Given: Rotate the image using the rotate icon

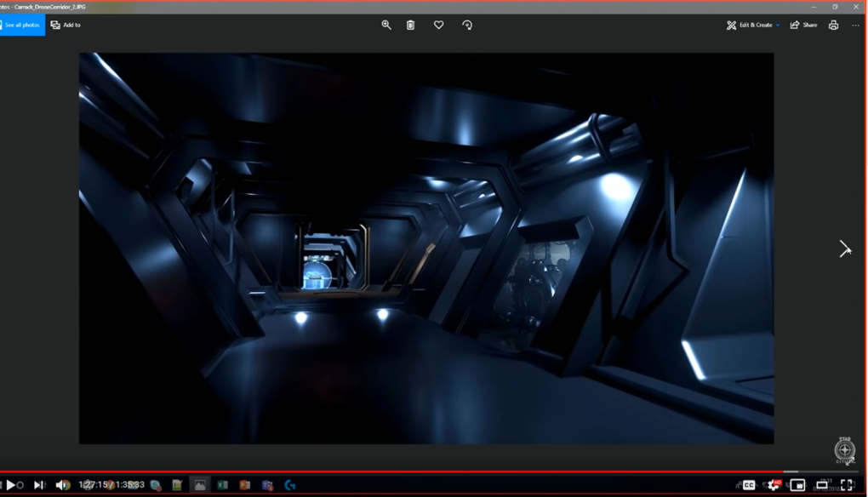Looking at the screenshot, I should [x=467, y=26].
